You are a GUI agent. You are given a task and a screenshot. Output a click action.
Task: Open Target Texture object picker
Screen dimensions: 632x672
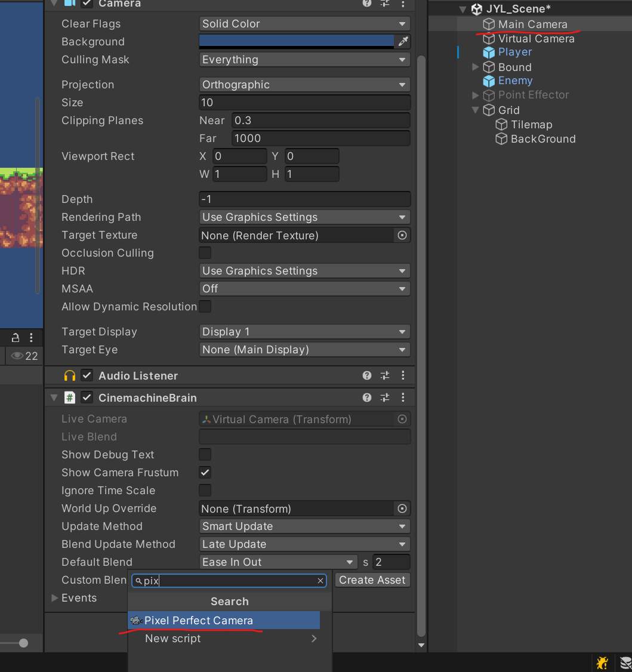pos(402,235)
